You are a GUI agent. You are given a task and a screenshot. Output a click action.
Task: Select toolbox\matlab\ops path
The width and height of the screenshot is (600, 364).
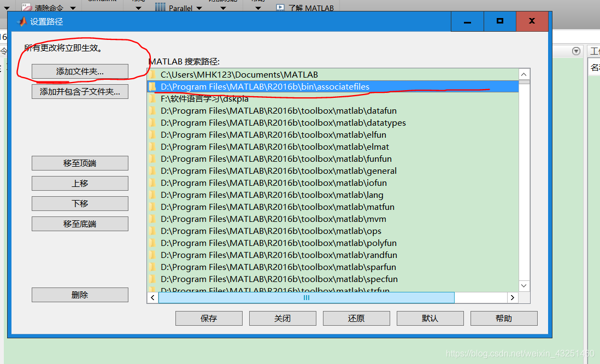coord(333,231)
